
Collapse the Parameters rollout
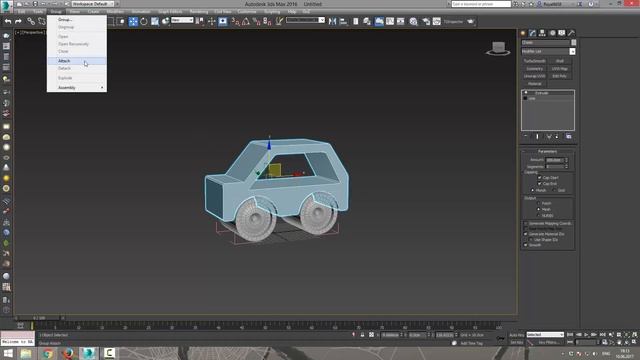pos(548,152)
